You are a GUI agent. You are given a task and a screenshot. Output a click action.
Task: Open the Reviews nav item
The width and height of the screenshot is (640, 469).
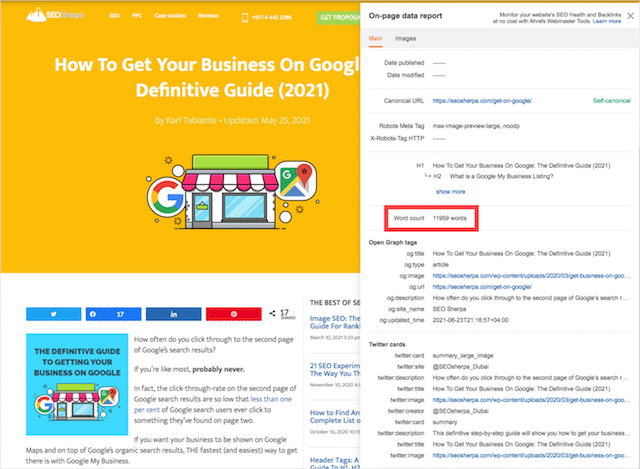point(208,16)
